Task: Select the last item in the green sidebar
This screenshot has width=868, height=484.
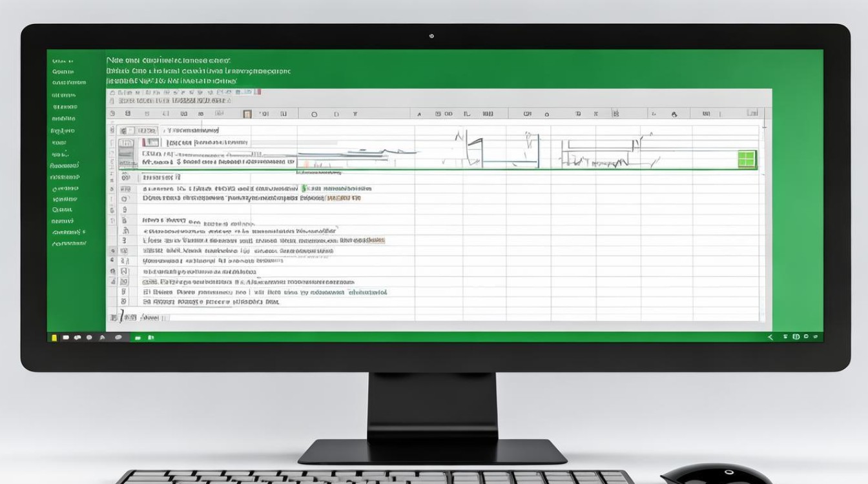Action: (x=69, y=243)
